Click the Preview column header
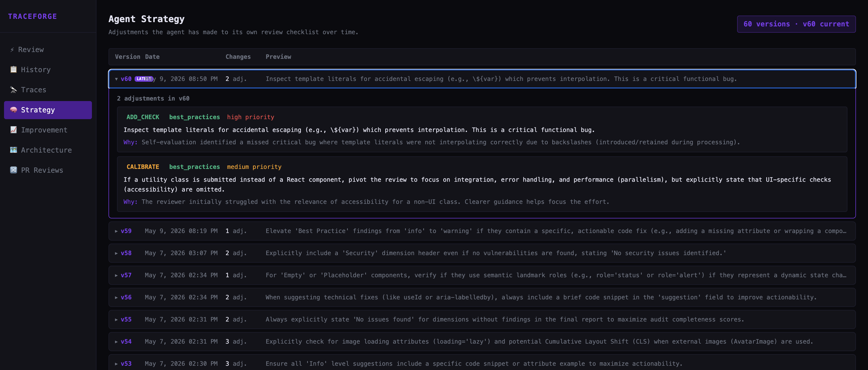Screen dimensions: 868x370 coord(278,57)
